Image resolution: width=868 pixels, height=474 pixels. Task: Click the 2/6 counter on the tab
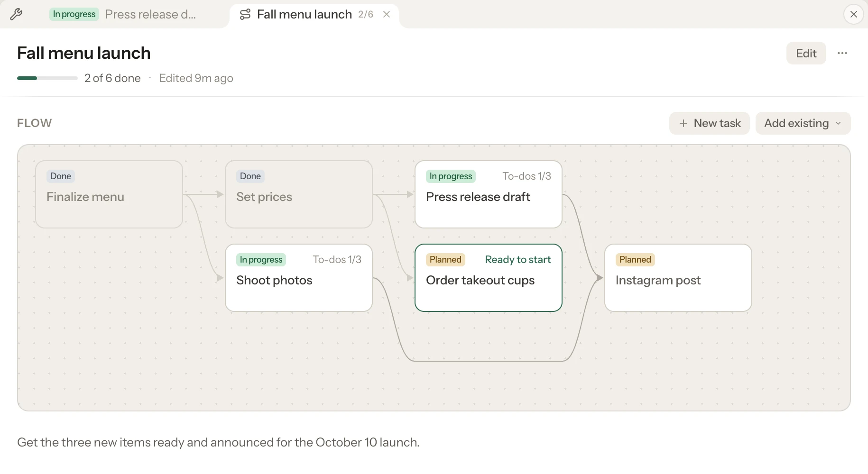pos(366,14)
